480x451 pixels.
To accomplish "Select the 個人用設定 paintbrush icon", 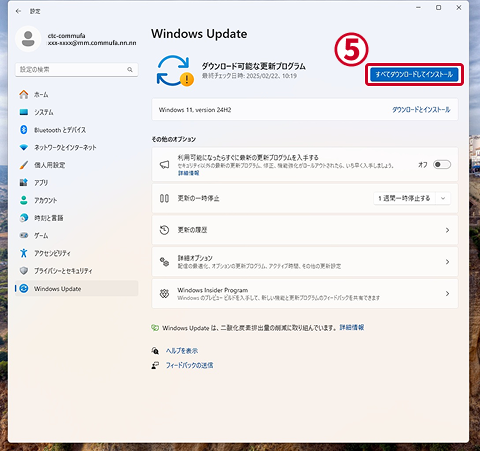I will coord(24,165).
